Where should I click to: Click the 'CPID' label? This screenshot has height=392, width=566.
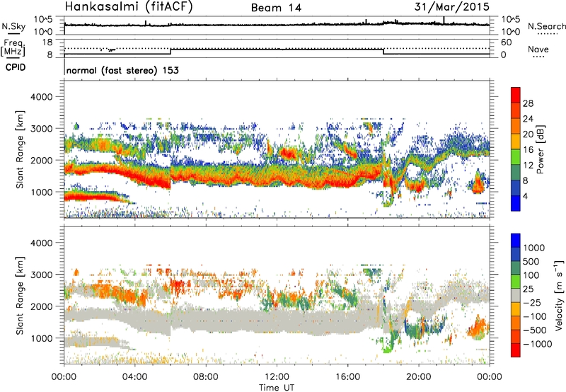(16, 67)
